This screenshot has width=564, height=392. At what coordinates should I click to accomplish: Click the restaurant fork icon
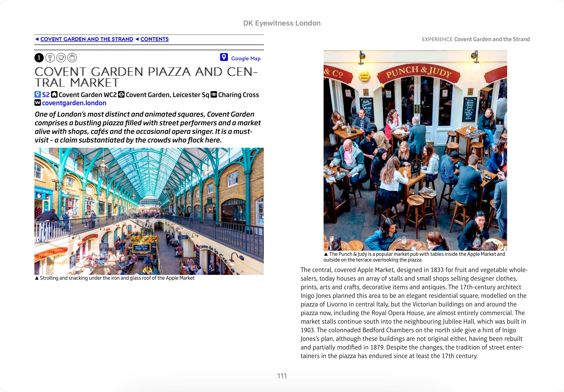click(50, 58)
